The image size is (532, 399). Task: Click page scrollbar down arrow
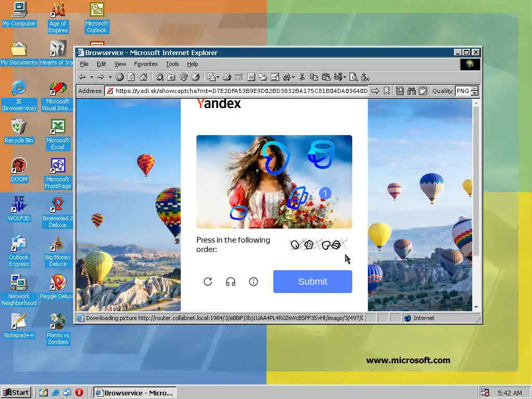(x=476, y=307)
